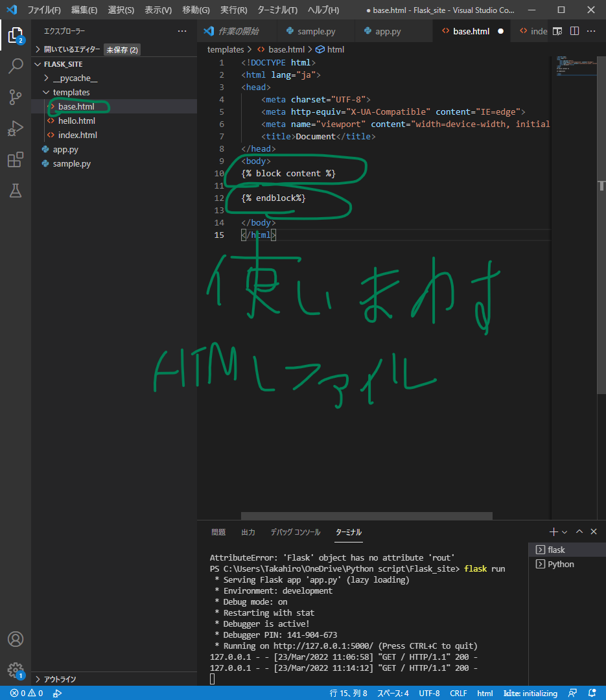The image size is (606, 700).
Task: Split the editor with the split icon
Action: pos(574,30)
